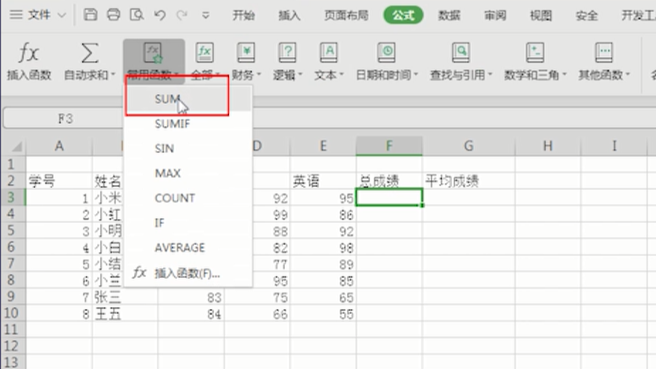Select row 10 header
The height and width of the screenshot is (369, 656).
tap(13, 313)
